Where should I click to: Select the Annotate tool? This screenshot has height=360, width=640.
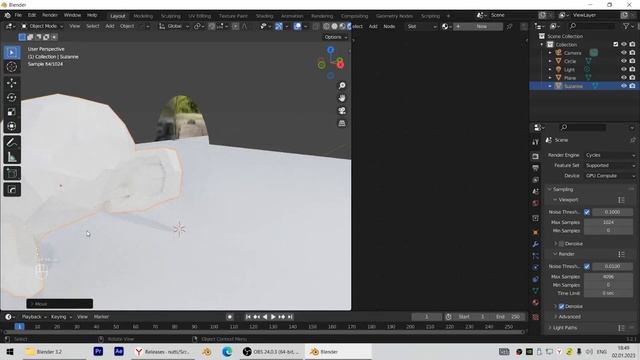click(x=12, y=142)
